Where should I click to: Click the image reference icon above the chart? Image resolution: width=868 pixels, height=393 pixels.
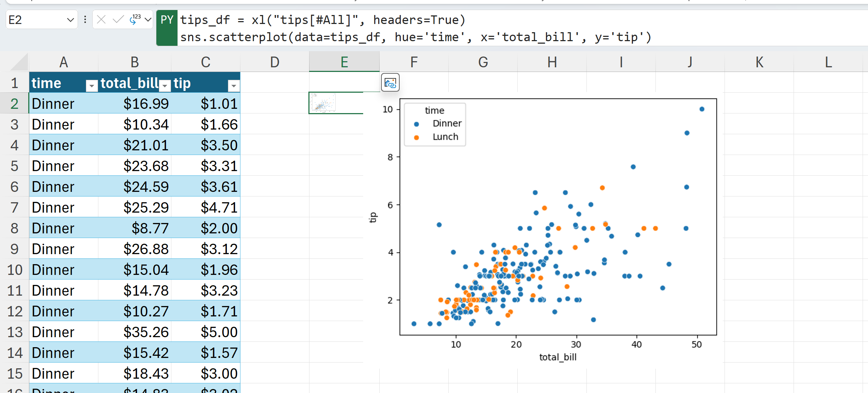click(390, 83)
